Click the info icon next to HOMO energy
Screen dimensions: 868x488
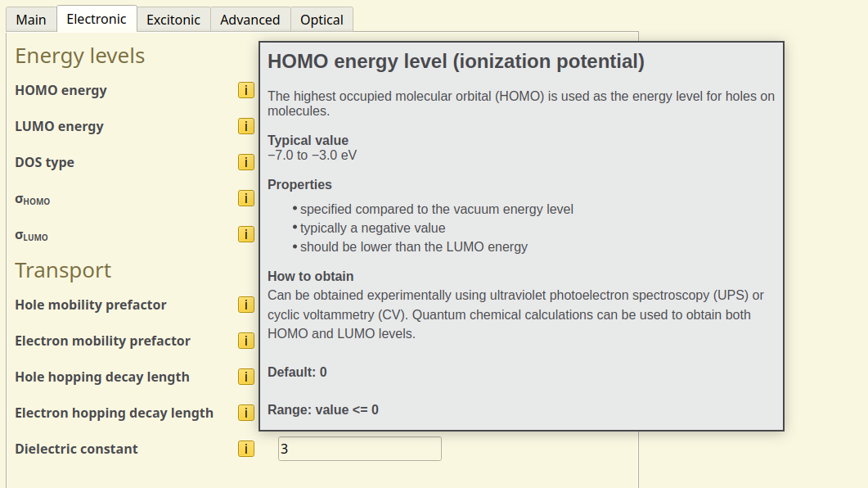coord(246,90)
